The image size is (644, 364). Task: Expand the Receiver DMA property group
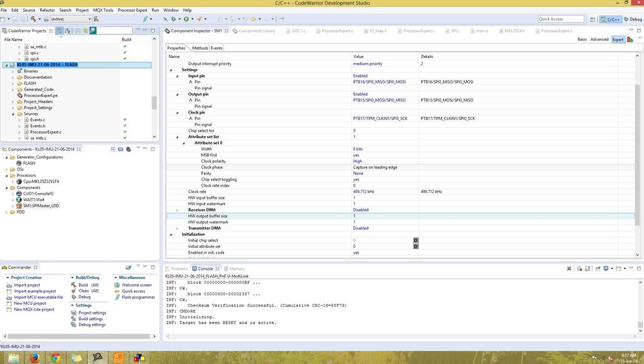177,210
